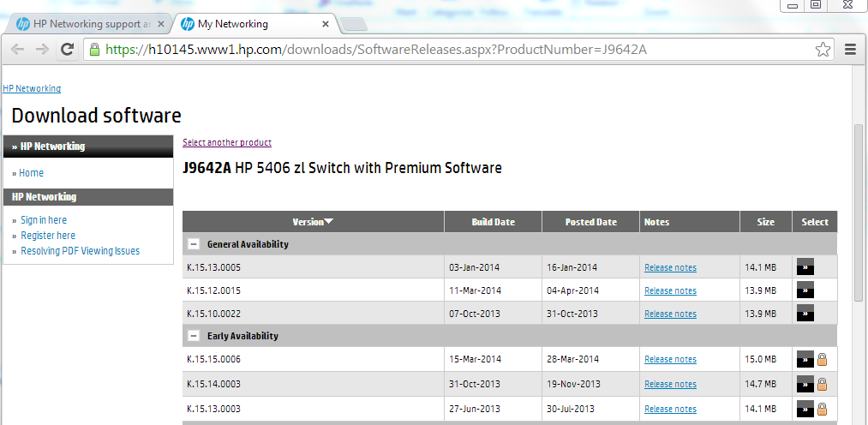Select download arrow for K.15.12.0015

805,290
